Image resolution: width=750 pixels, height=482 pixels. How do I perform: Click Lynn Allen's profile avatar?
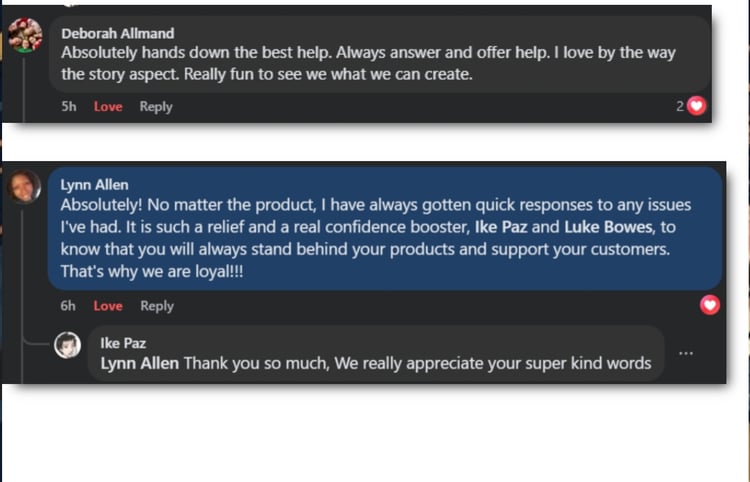(24, 187)
